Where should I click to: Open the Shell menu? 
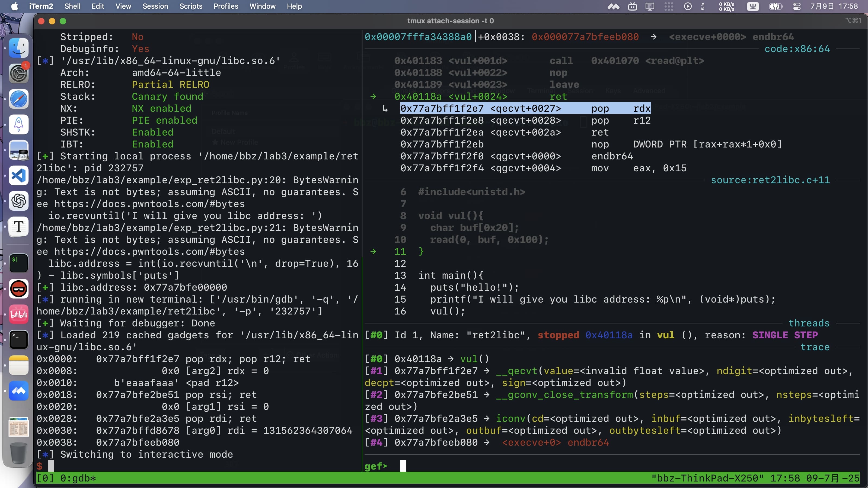[x=72, y=7]
